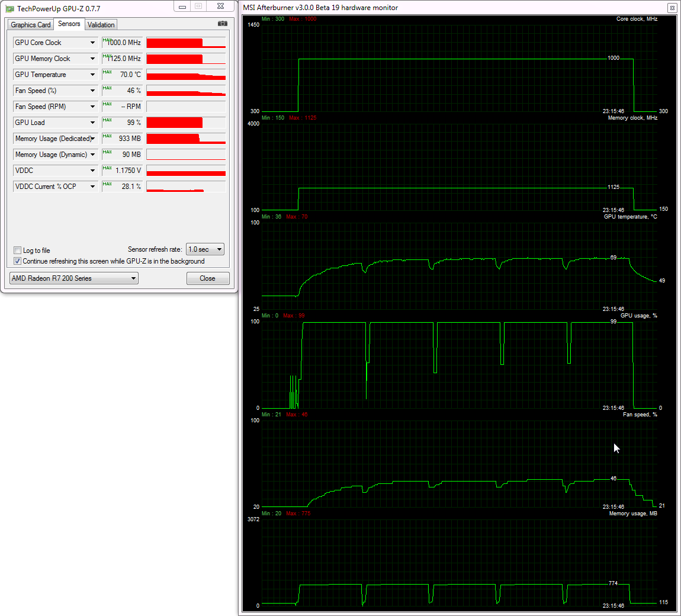681x616 pixels.
Task: Click the VDDC 1.1750 V value
Action: coord(122,171)
